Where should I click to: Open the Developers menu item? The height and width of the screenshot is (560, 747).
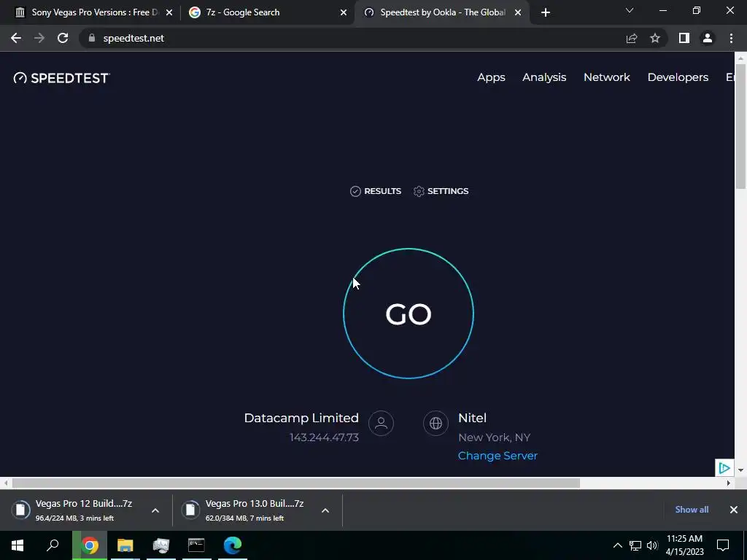678,77
